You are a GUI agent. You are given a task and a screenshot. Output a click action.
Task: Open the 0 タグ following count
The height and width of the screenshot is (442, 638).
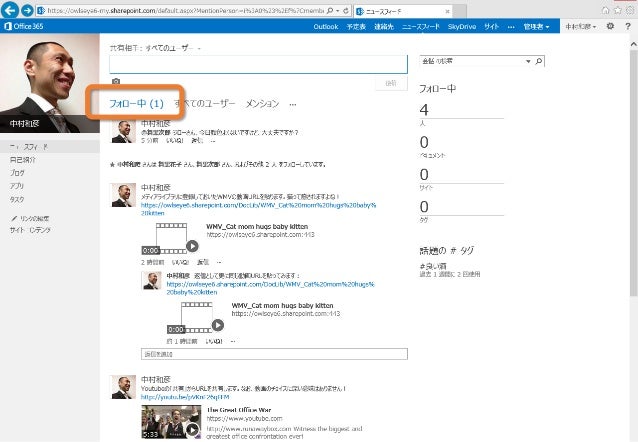pyautogui.click(x=424, y=207)
